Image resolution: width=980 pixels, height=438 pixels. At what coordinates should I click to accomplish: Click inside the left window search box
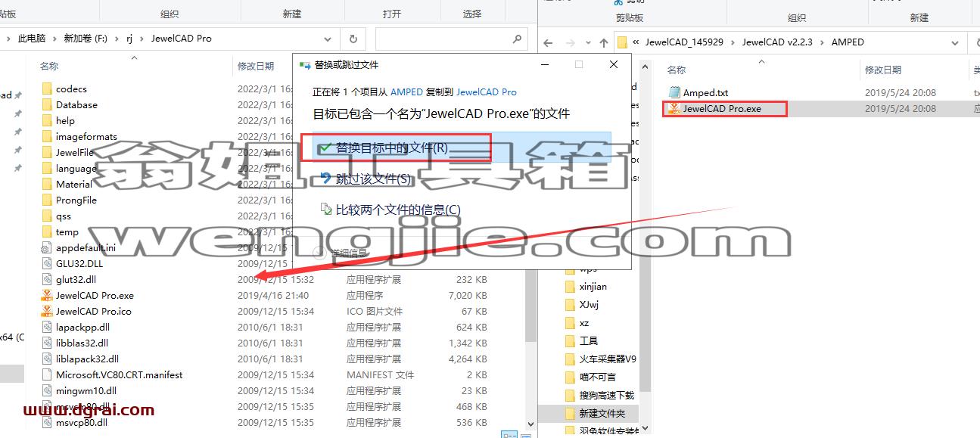point(443,39)
